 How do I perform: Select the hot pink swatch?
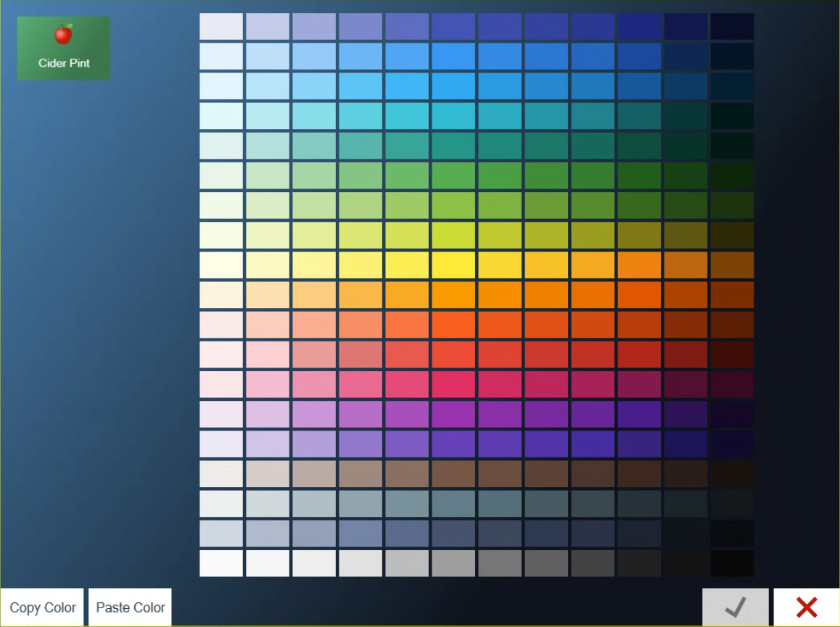click(453, 384)
